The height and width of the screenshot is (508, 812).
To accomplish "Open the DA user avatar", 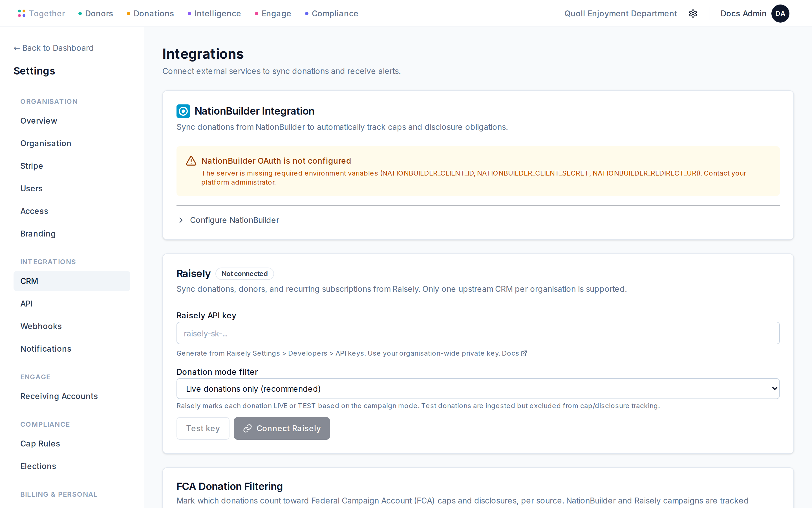I will [x=780, y=14].
